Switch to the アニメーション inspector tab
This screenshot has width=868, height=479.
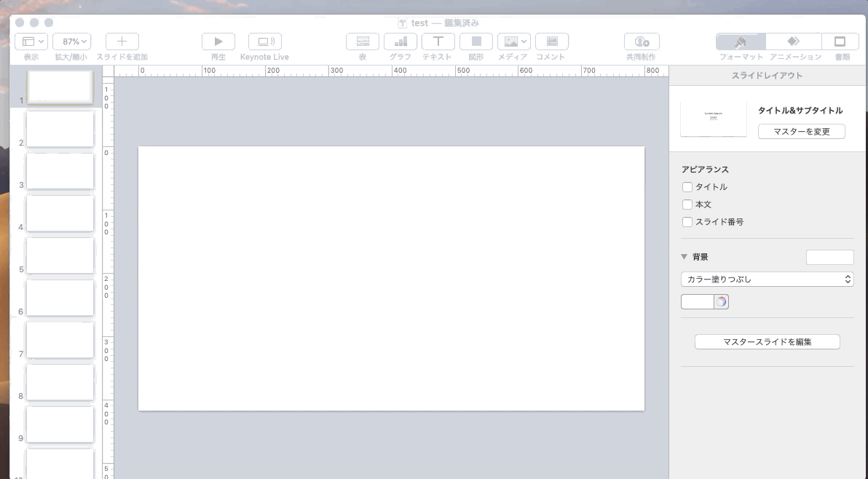coord(794,41)
